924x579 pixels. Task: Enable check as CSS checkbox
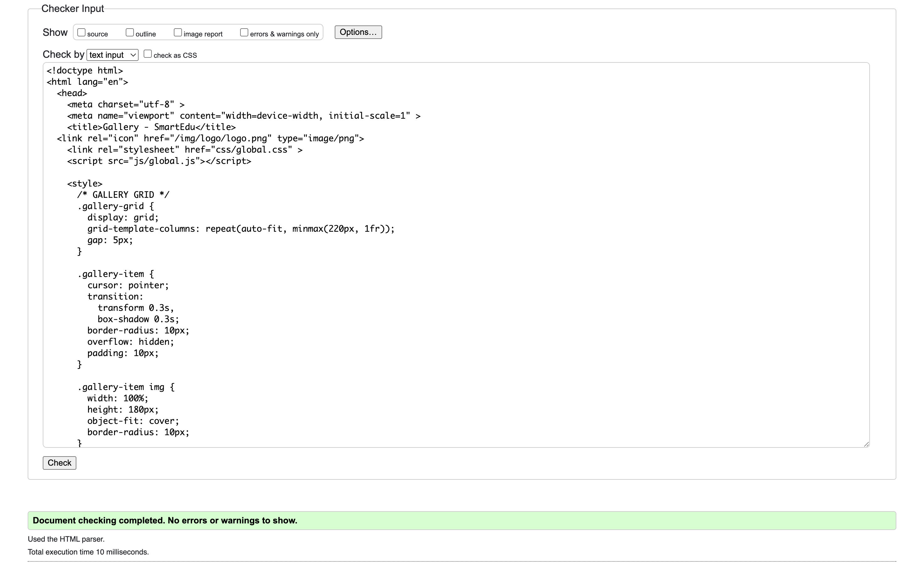(147, 54)
